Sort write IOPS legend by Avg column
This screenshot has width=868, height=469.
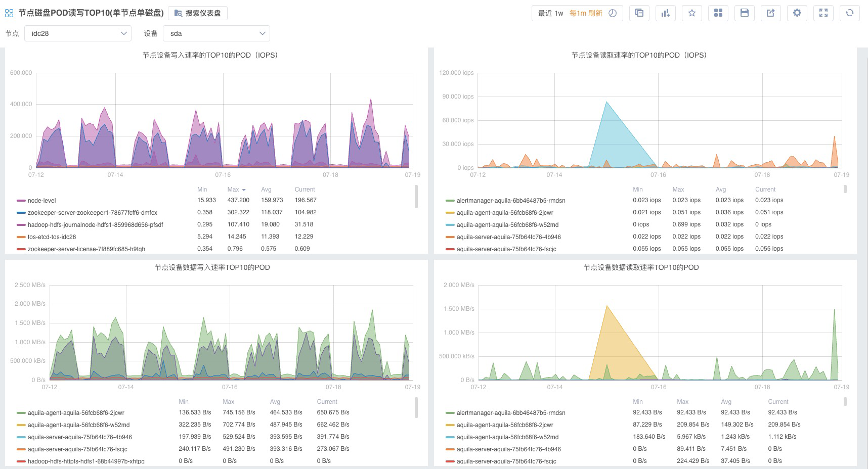pos(266,190)
